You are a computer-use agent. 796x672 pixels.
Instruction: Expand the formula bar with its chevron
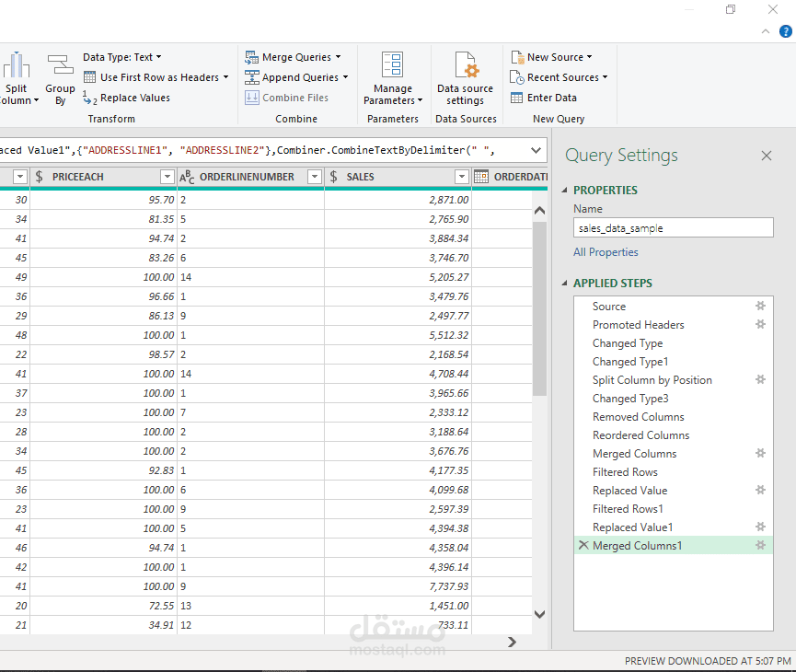pos(534,149)
